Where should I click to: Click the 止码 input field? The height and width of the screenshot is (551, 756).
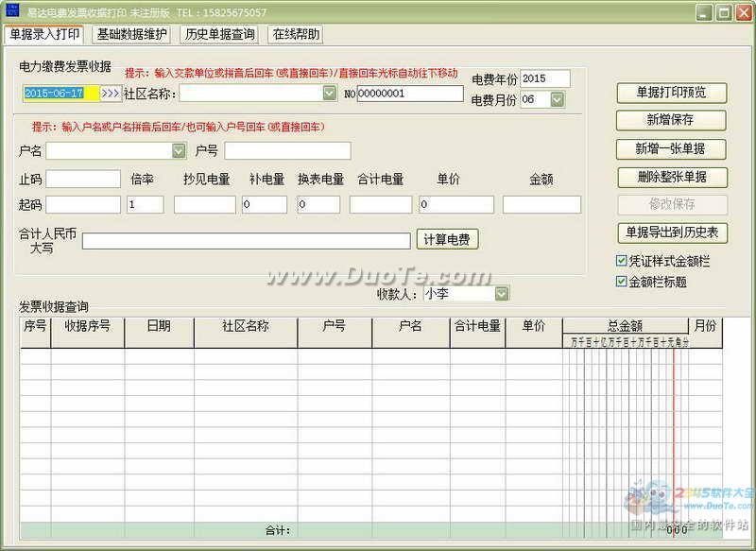click(x=83, y=179)
